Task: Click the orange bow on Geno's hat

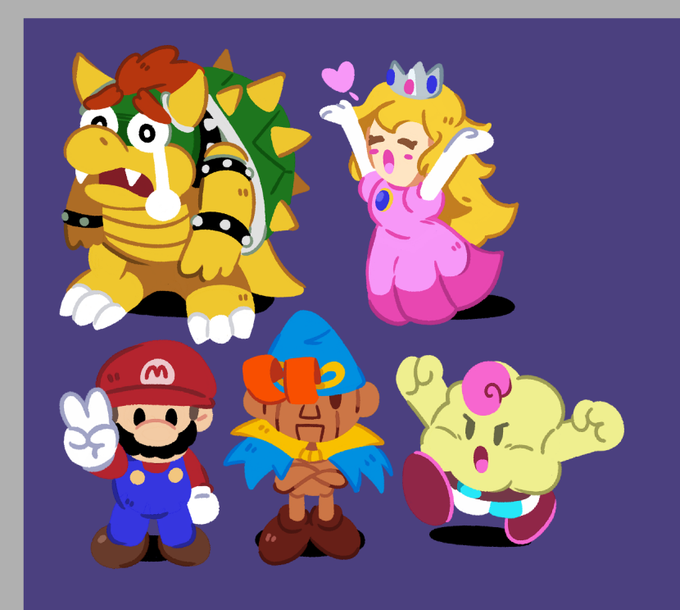Action: point(281,380)
